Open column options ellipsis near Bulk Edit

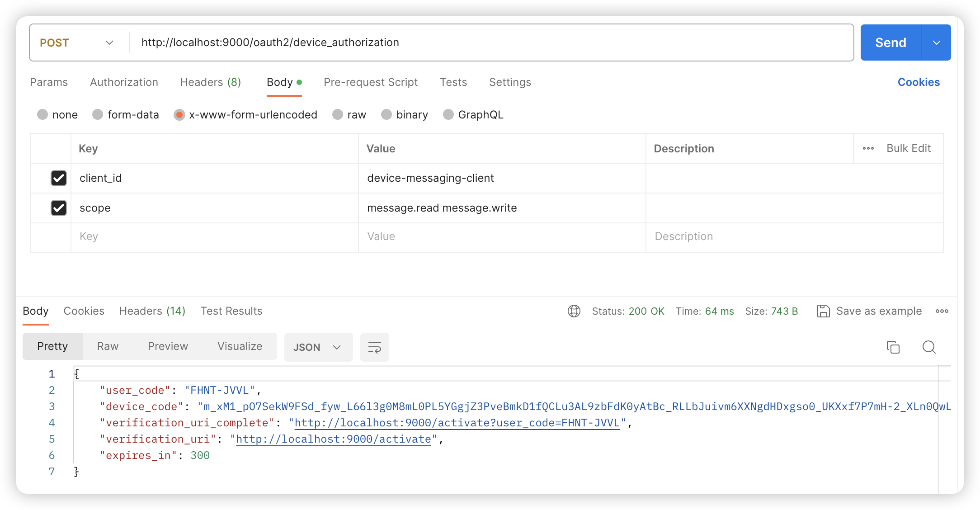pos(868,148)
